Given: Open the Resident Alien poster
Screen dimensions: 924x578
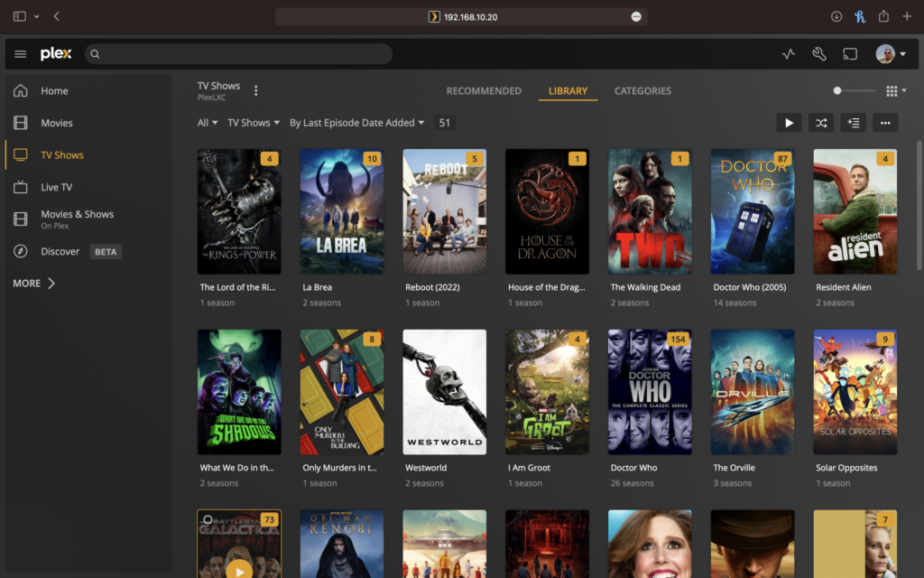Looking at the screenshot, I should tap(855, 211).
